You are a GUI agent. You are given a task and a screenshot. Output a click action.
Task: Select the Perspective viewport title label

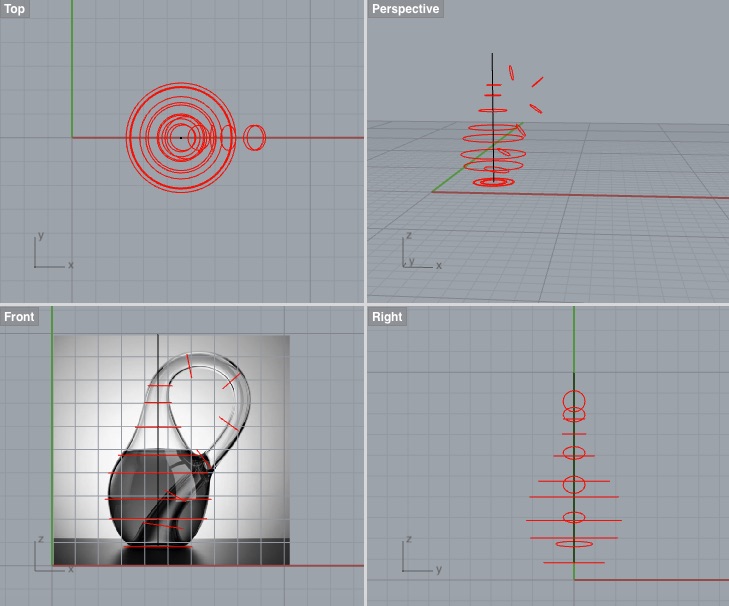point(405,9)
